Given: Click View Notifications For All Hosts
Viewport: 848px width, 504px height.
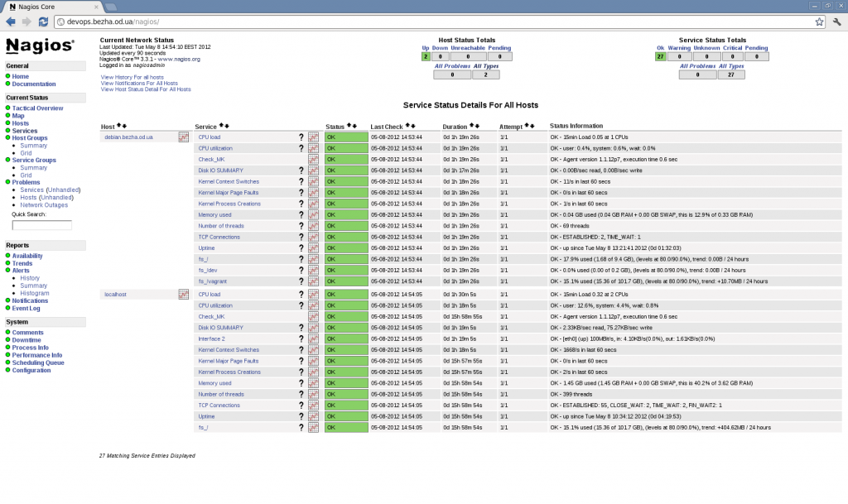Looking at the screenshot, I should [137, 83].
